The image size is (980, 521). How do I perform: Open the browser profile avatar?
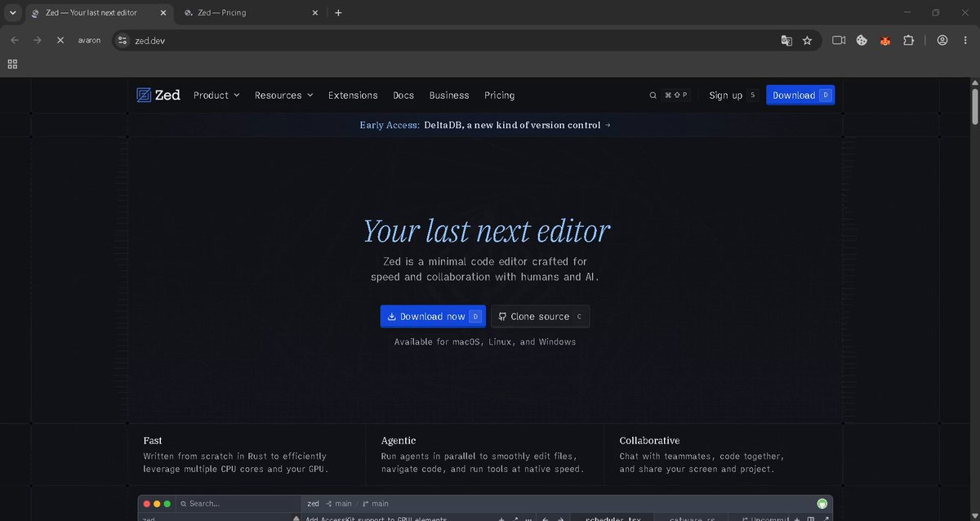point(942,40)
